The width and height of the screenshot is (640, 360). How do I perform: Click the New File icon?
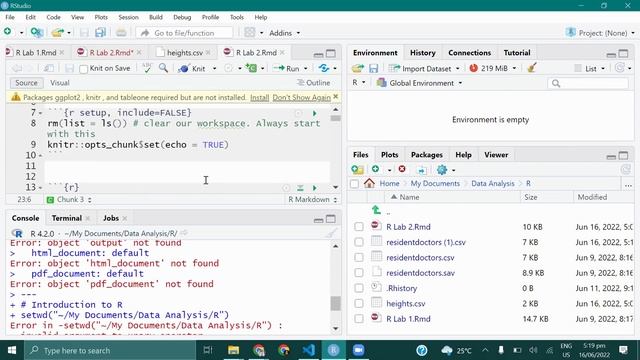8,32
